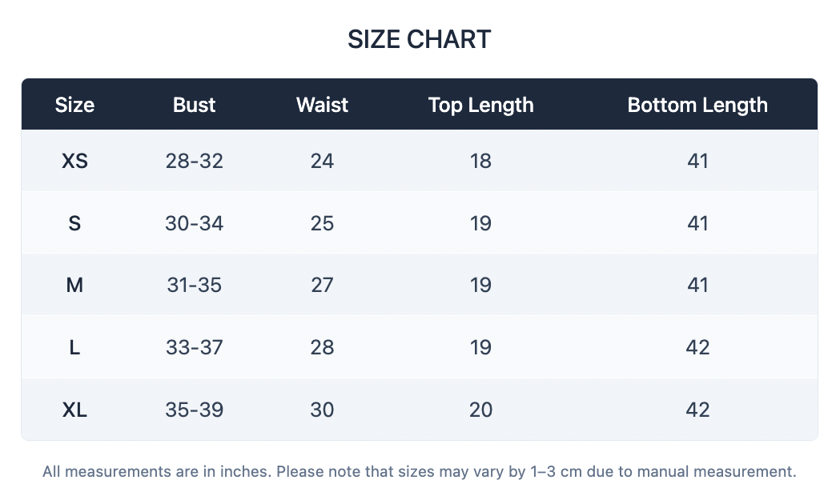Select the S size row label
Image resolution: width=836 pixels, height=504 pixels.
74,223
